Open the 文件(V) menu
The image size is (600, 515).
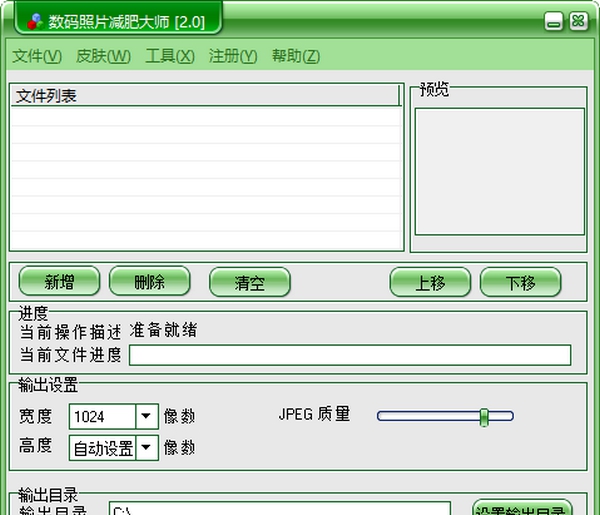(x=37, y=56)
